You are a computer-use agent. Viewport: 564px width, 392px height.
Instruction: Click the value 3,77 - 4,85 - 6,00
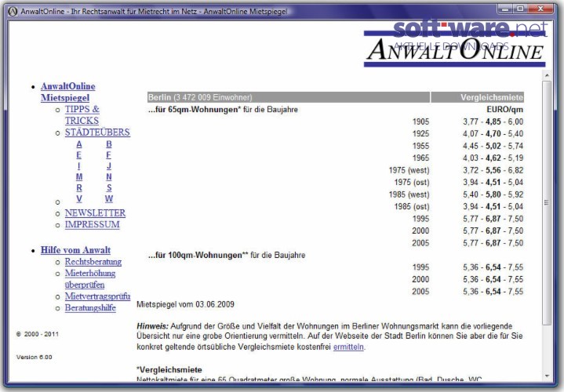tap(493, 122)
